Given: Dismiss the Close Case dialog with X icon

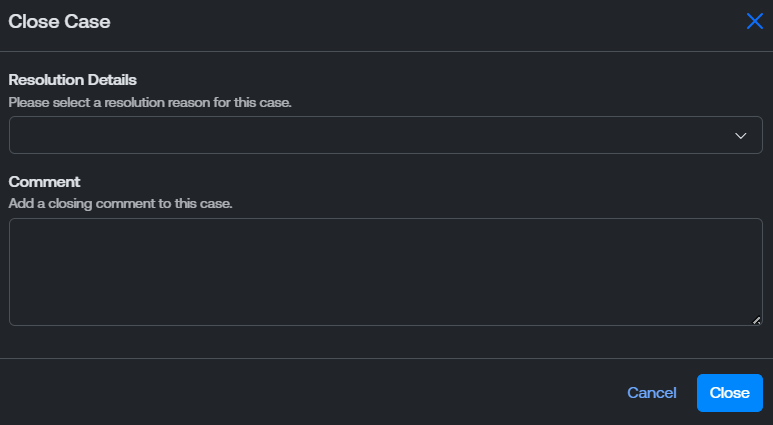Looking at the screenshot, I should pyautogui.click(x=754, y=21).
